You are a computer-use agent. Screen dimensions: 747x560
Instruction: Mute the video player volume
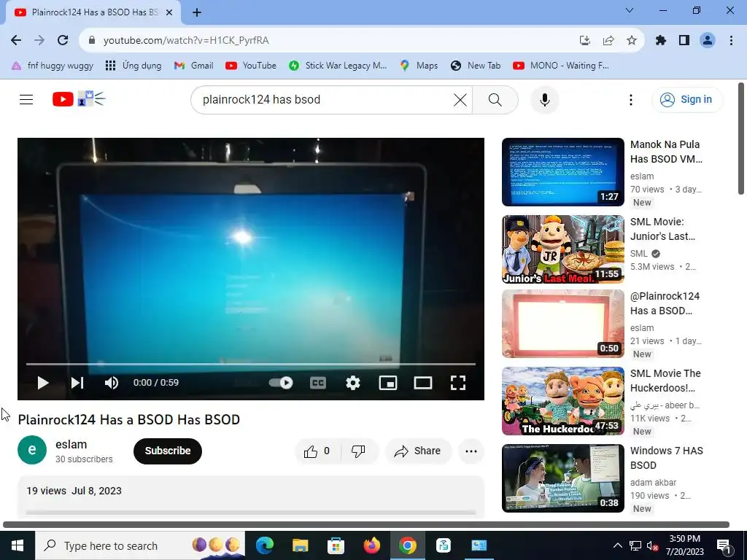tap(112, 383)
